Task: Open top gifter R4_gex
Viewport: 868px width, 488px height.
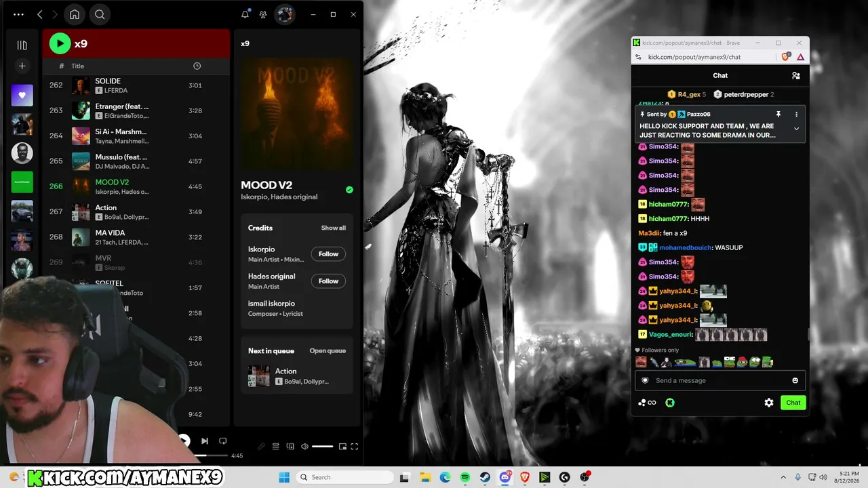Action: point(687,94)
